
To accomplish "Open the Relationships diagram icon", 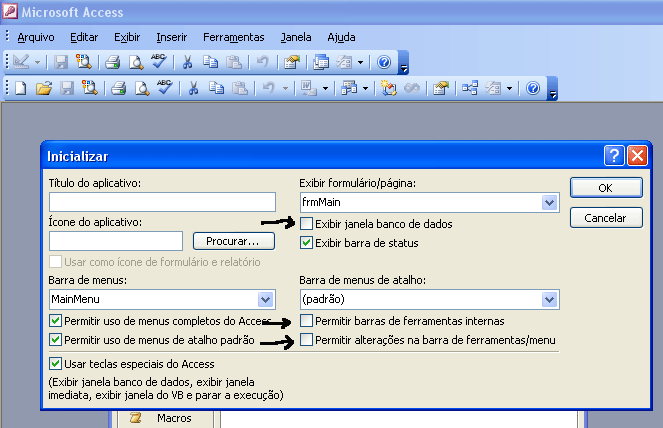I will (x=469, y=88).
